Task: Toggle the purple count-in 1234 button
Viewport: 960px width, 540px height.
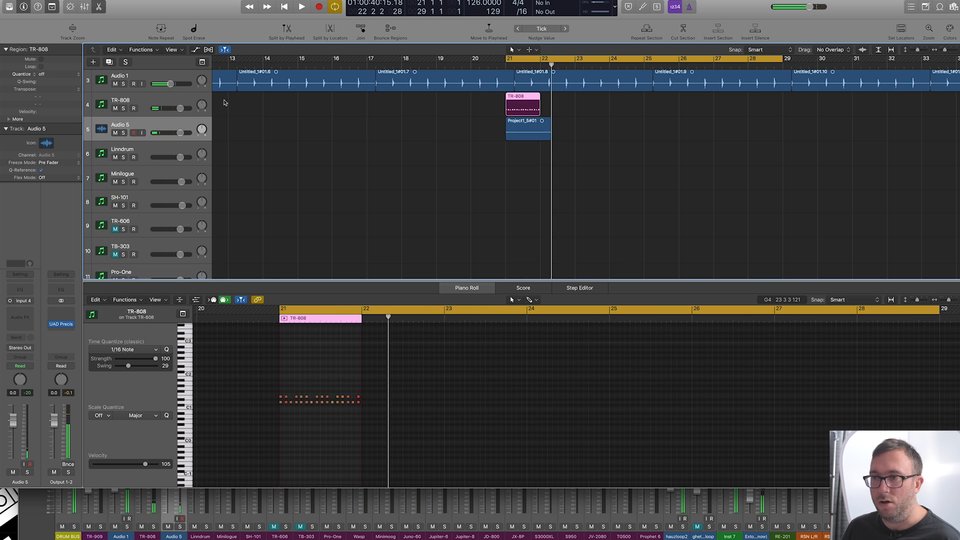Action: [675, 7]
